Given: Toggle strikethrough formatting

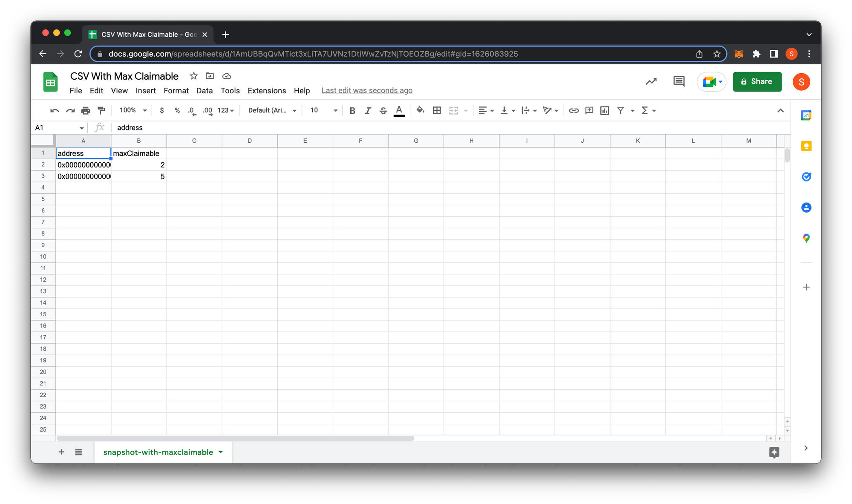Looking at the screenshot, I should pyautogui.click(x=383, y=110).
